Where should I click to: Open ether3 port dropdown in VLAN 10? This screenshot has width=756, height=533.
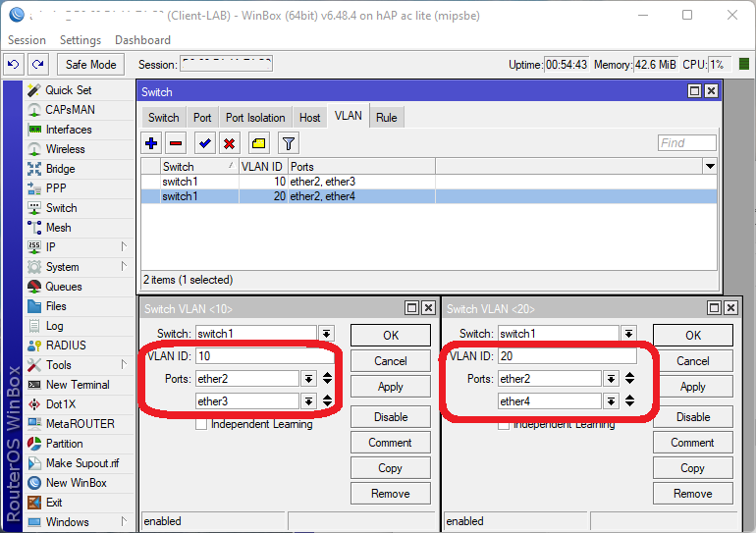point(308,400)
